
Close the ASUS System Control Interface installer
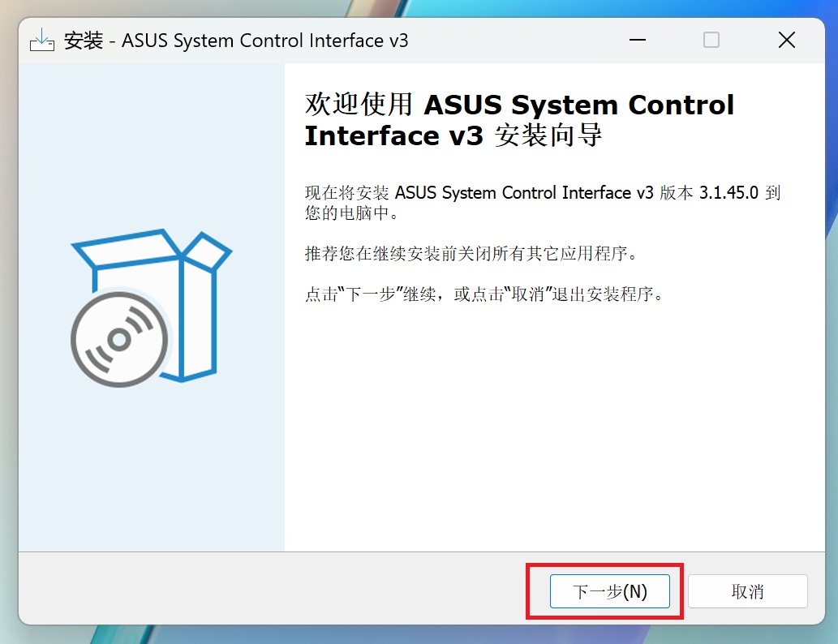(x=786, y=40)
